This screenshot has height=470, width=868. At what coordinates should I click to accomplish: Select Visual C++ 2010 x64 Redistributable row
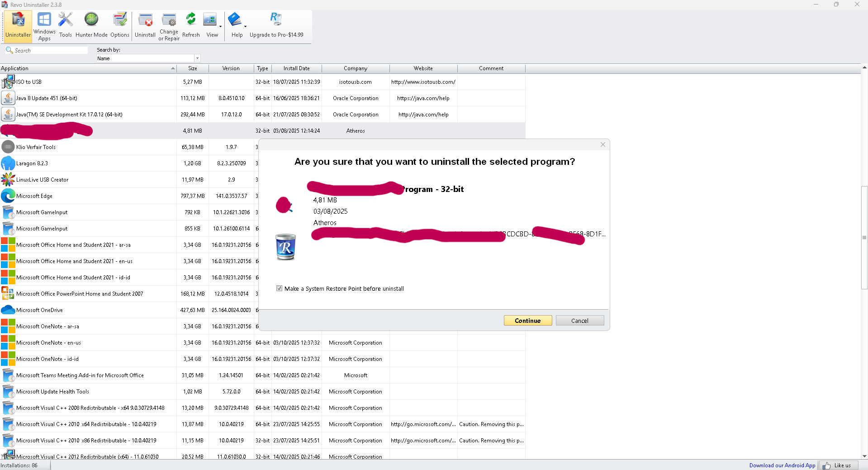(x=262, y=424)
